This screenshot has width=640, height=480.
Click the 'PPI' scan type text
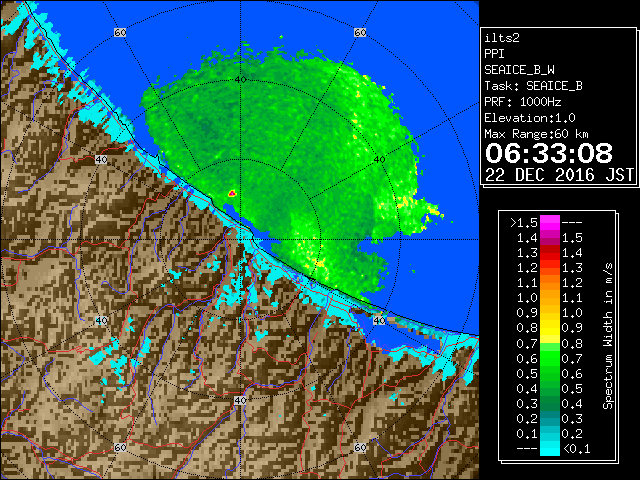click(494, 54)
